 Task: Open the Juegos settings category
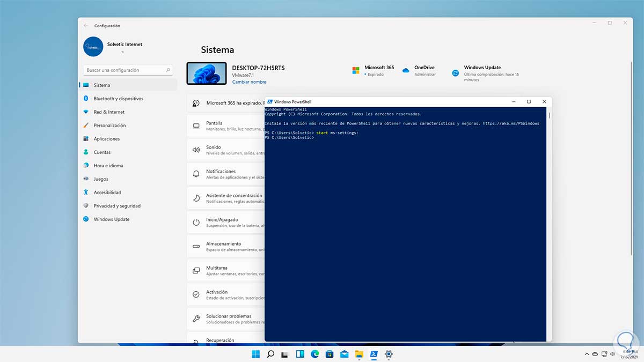click(101, 179)
